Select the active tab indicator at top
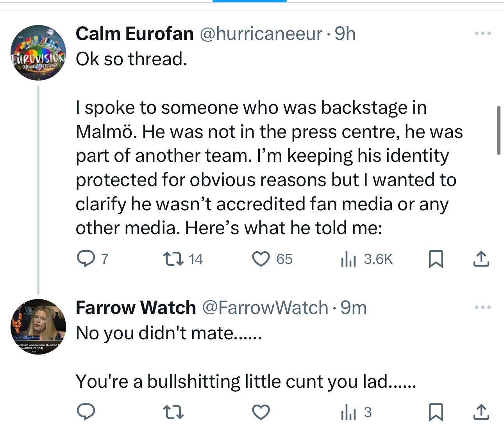 point(249,1)
